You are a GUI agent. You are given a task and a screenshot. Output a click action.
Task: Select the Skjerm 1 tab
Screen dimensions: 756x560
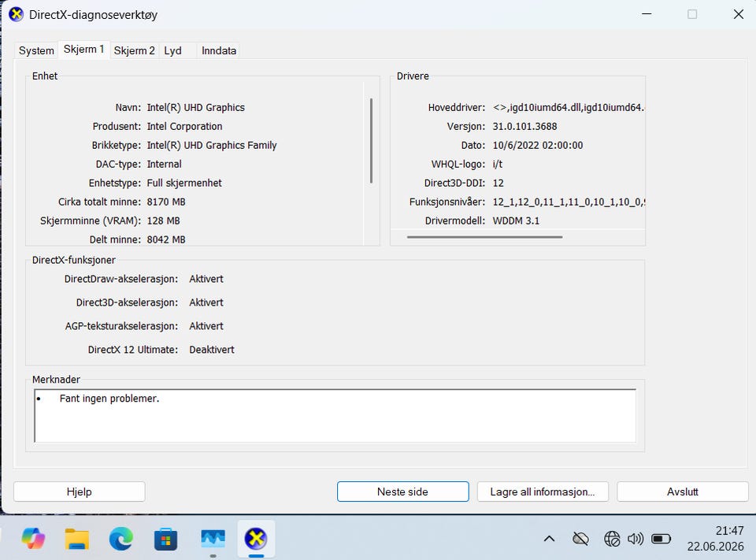pyautogui.click(x=84, y=49)
